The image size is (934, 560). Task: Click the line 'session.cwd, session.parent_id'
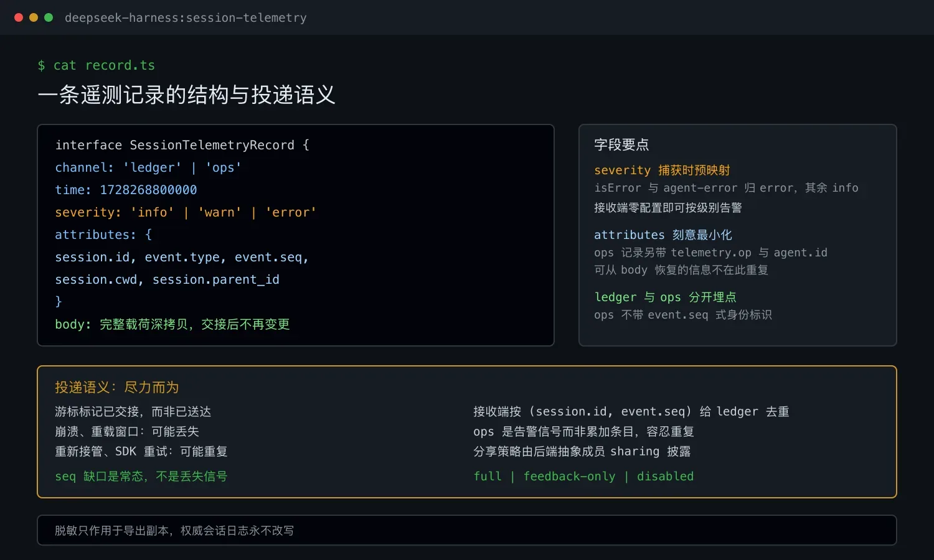coord(167,279)
